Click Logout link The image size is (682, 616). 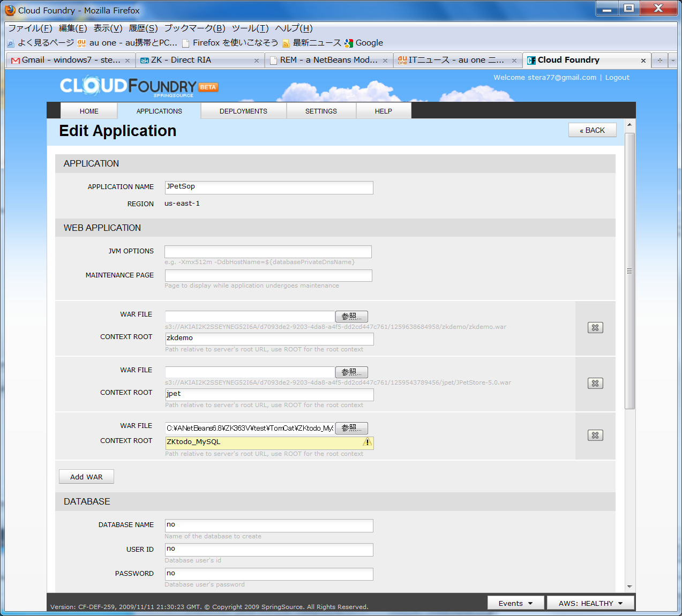click(x=617, y=78)
